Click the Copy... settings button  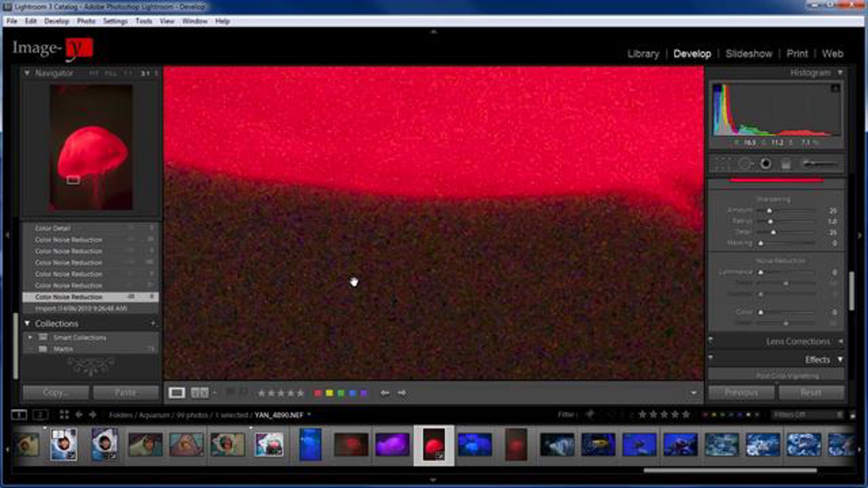(56, 393)
